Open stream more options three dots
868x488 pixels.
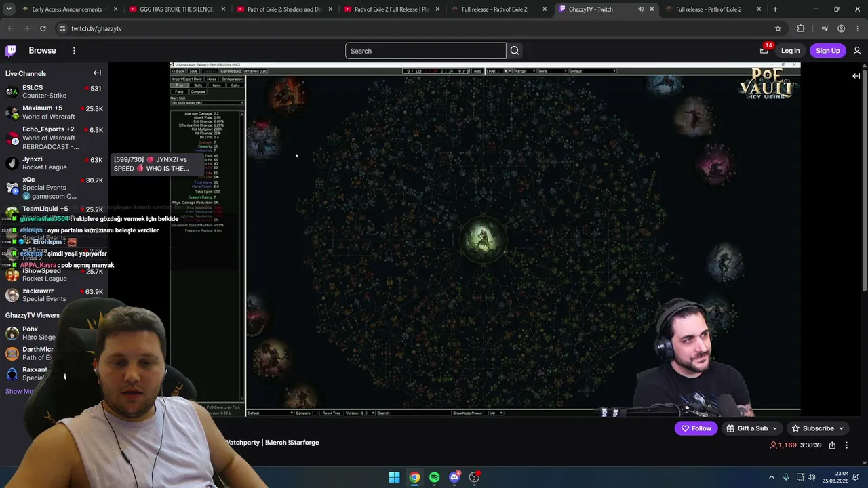pyautogui.click(x=846, y=445)
